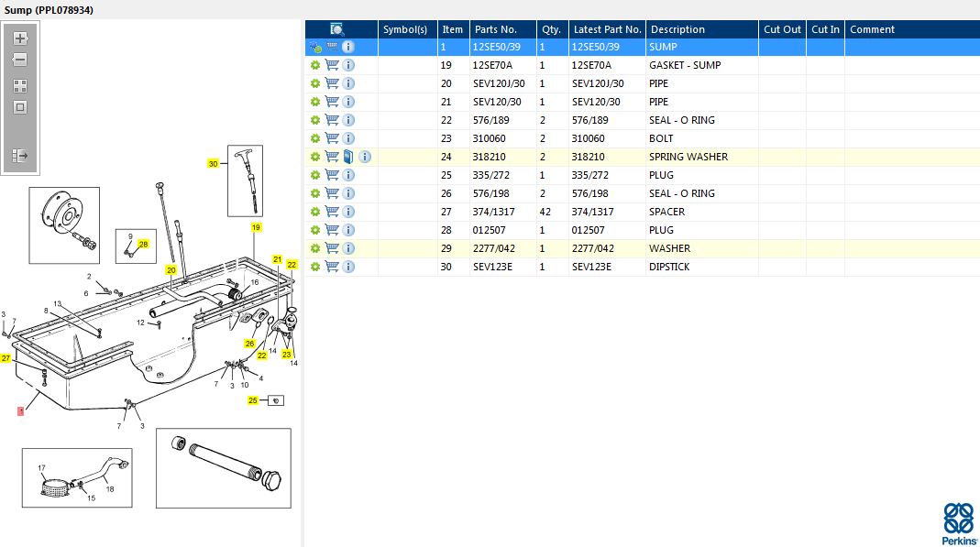Click the pipe and plug detail thumbnail
The width and height of the screenshot is (980, 547).
(224, 467)
